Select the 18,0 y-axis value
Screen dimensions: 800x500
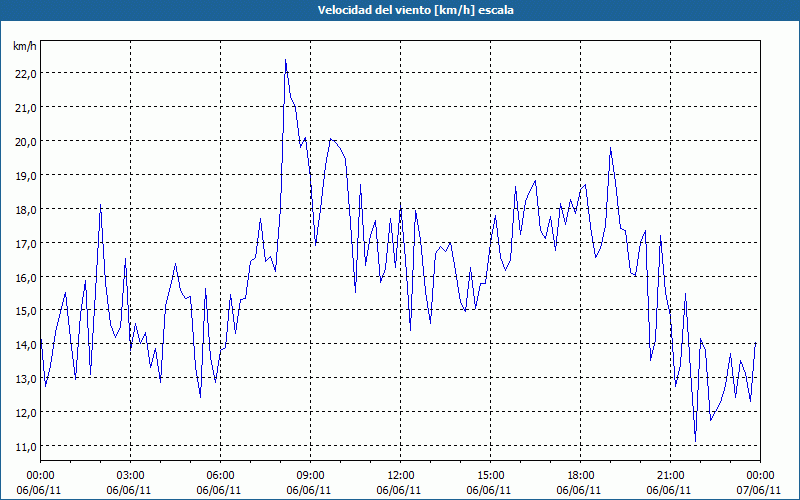[x=26, y=209]
